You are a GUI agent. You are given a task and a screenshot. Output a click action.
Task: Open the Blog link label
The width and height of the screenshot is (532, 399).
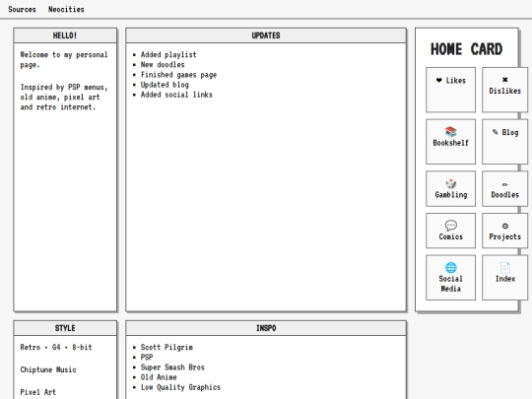coord(510,132)
